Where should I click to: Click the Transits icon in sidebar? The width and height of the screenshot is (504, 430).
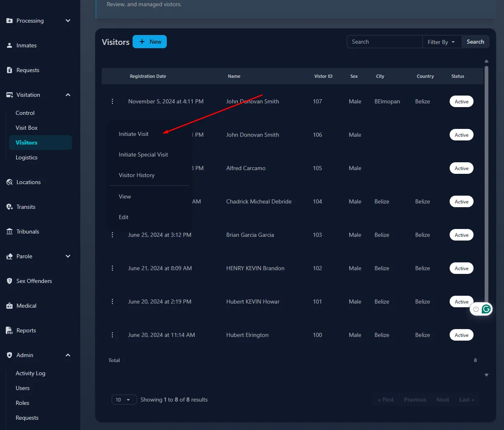click(9, 207)
